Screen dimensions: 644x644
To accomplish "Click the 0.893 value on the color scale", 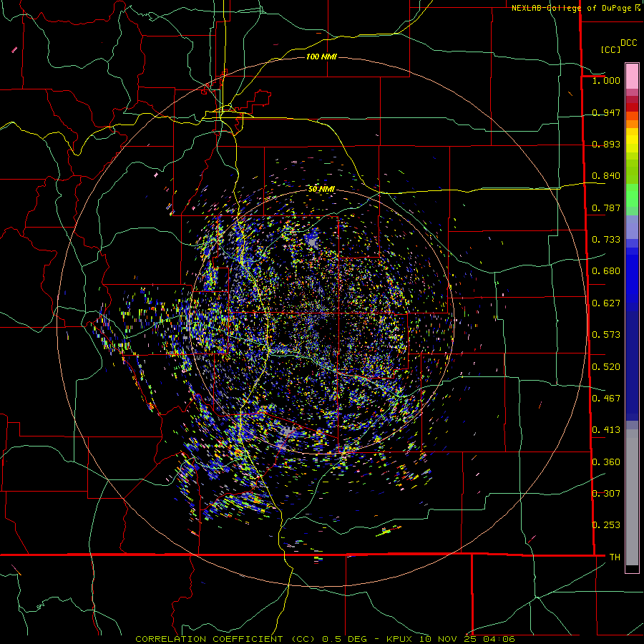I will (x=606, y=144).
